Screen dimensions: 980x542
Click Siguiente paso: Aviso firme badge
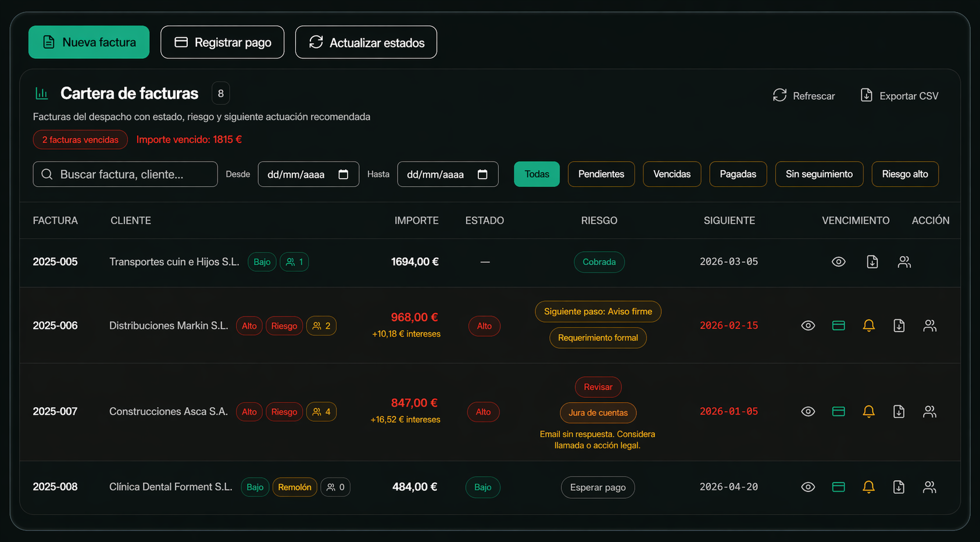(598, 312)
